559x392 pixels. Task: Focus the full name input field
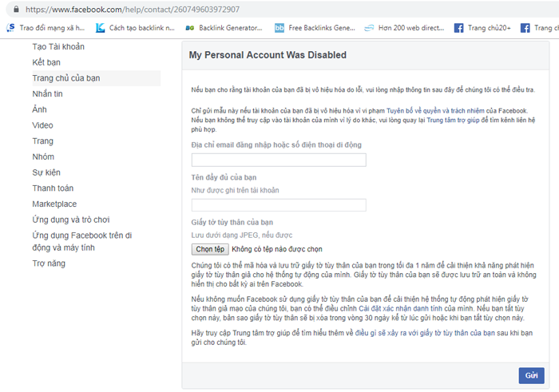(279, 205)
